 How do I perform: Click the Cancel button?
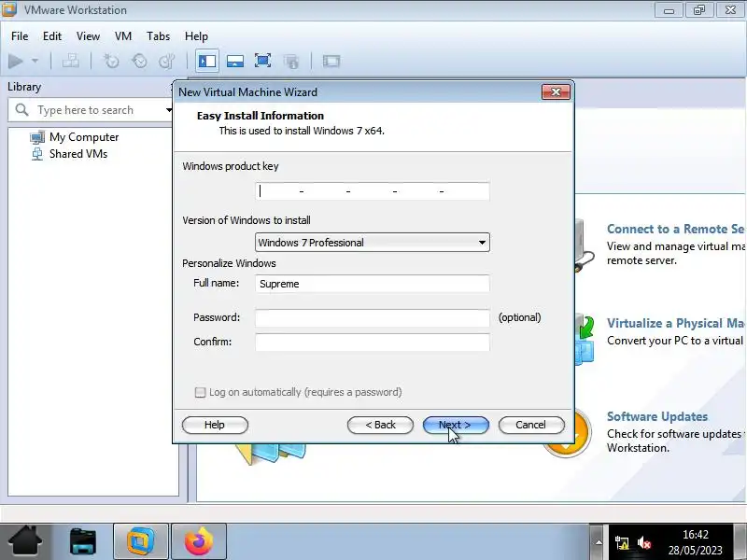point(531,425)
